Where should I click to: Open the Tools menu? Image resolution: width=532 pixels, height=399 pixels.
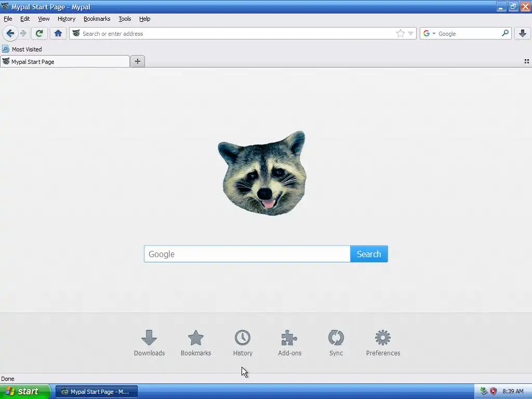pos(125,19)
